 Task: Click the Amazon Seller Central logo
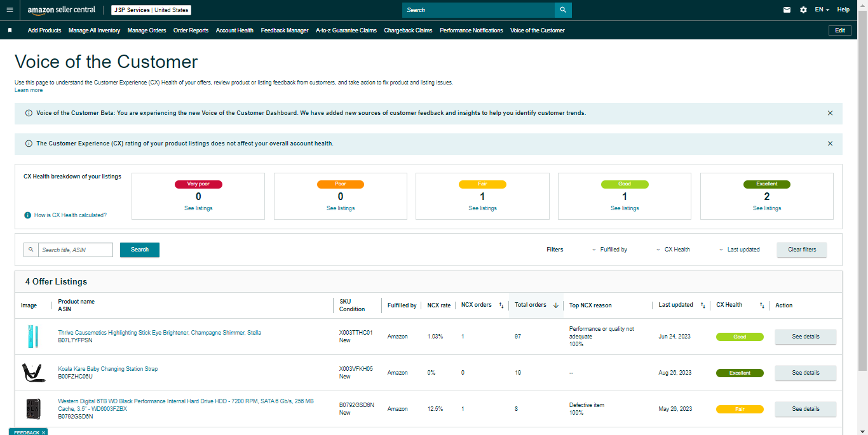(62, 10)
